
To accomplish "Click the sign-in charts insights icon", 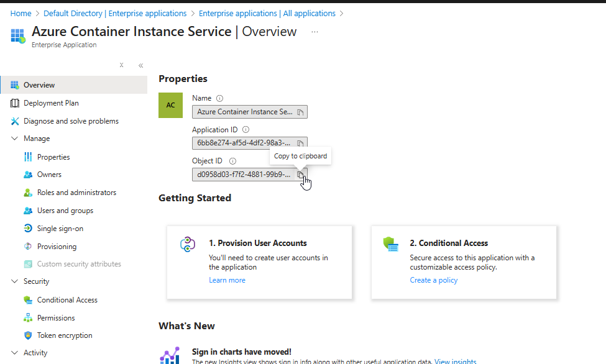I will (170, 355).
